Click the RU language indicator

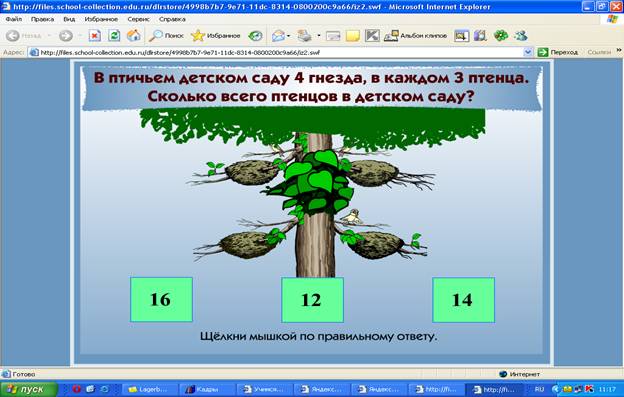(539, 389)
